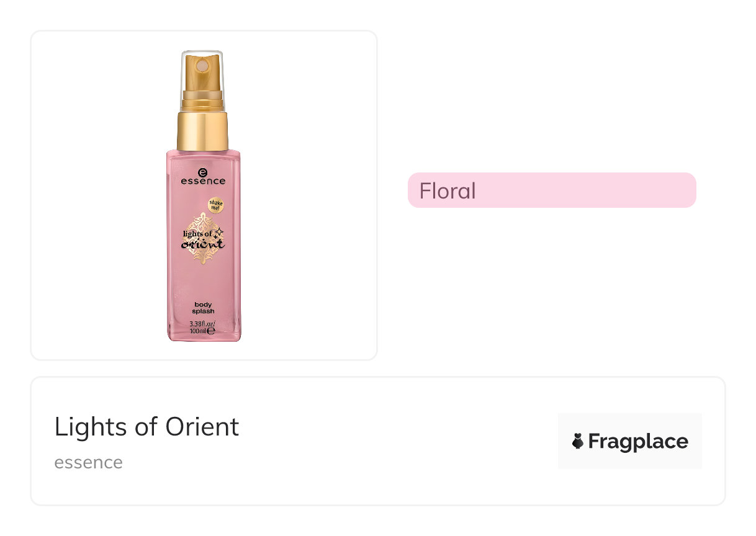756x536 pixels.
Task: Click the "body splash" text on bottle
Action: pos(203,308)
